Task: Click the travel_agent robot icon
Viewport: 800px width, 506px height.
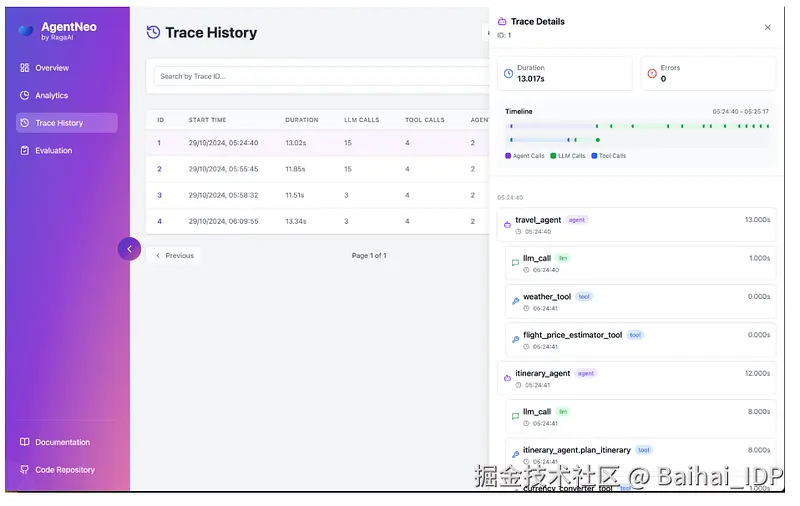Action: pos(507,225)
